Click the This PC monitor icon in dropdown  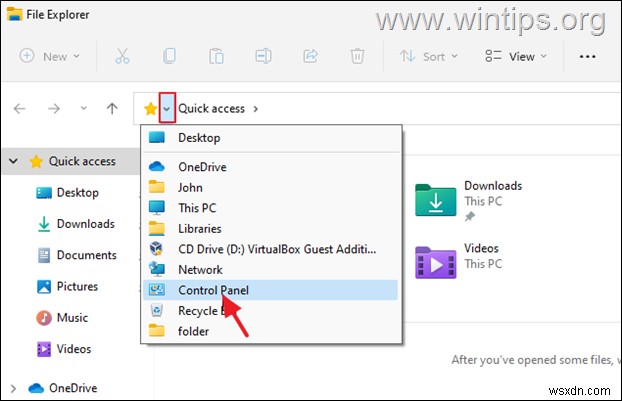pyautogui.click(x=157, y=208)
